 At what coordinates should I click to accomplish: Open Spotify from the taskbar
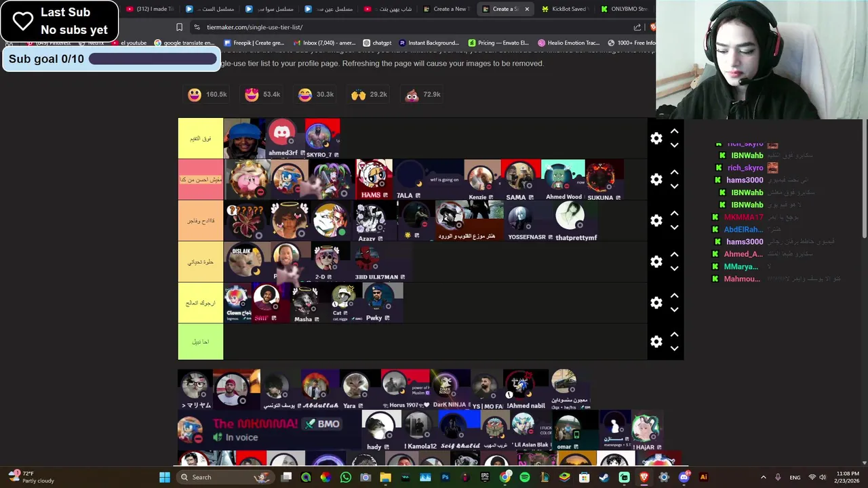pyautogui.click(x=524, y=477)
